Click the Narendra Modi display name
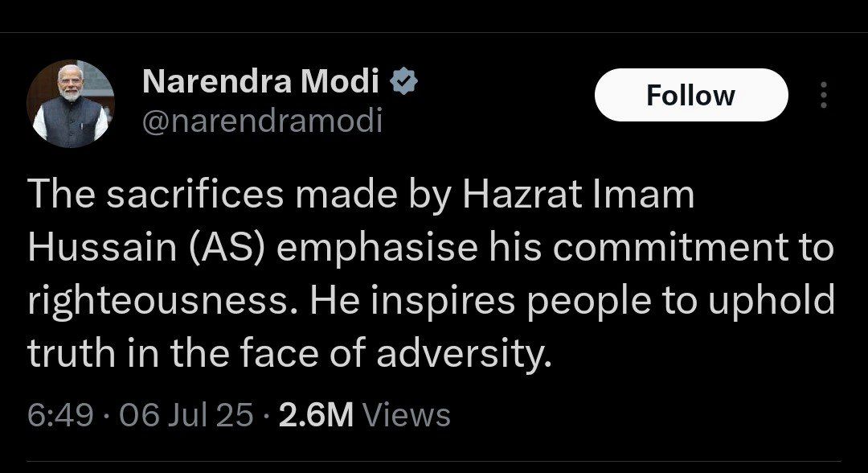This screenshot has width=868, height=473. click(x=260, y=81)
